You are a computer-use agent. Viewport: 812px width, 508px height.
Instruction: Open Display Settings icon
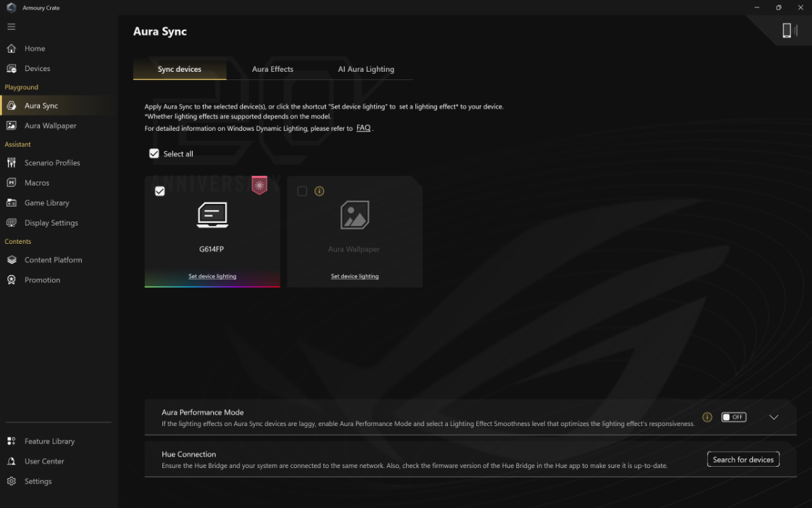point(12,223)
